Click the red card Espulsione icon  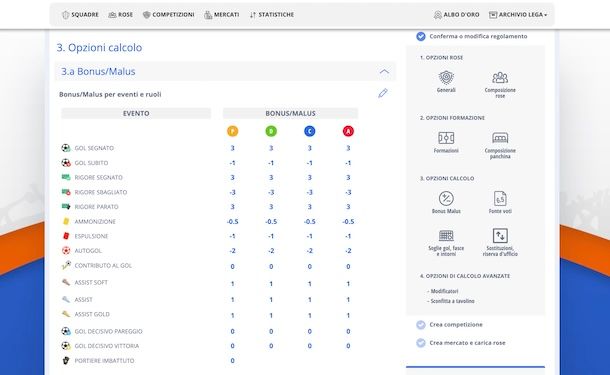66,236
